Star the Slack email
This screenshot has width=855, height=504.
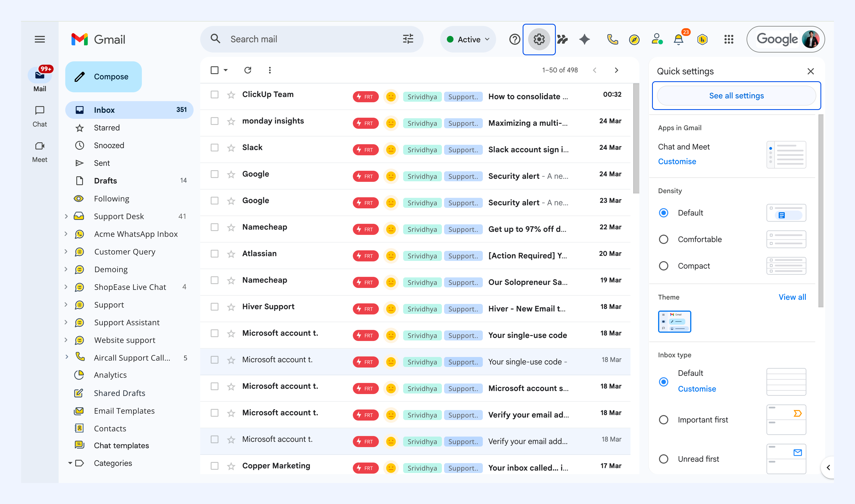(231, 148)
